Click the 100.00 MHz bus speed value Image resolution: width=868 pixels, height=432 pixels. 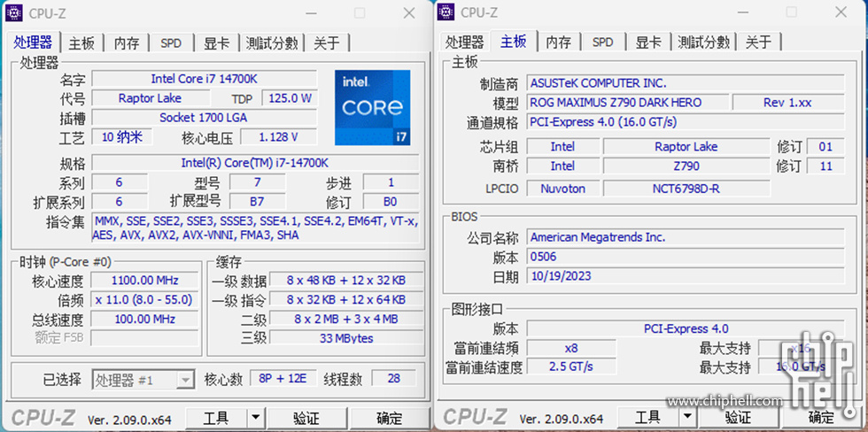[144, 320]
